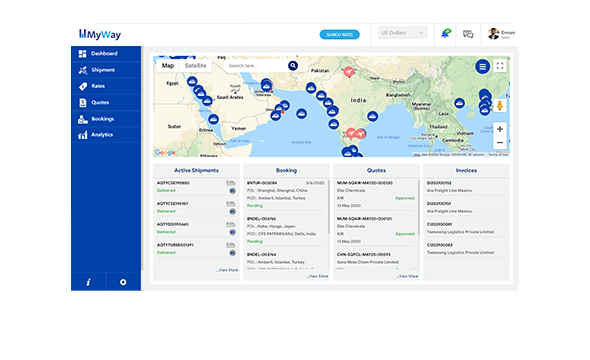Switch map to Satellite view
The width and height of the screenshot is (590, 360).
pos(196,65)
